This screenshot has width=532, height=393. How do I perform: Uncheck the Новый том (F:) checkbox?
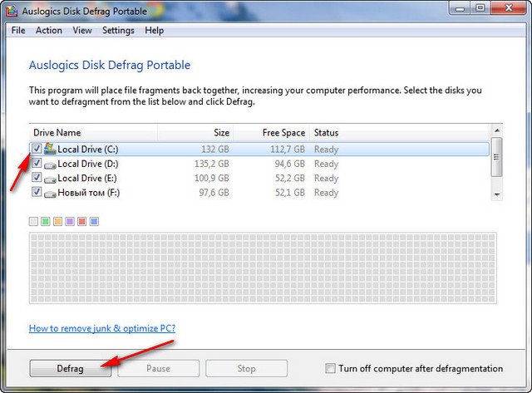point(37,192)
